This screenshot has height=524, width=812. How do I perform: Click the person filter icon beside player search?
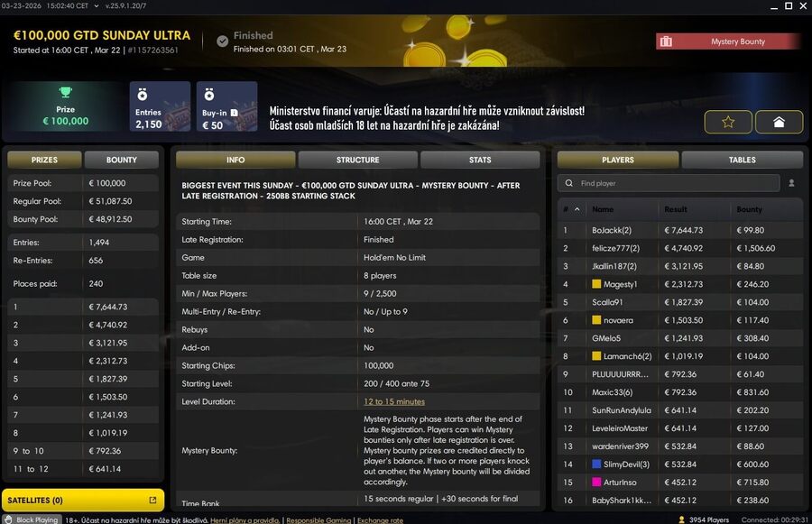(x=791, y=182)
